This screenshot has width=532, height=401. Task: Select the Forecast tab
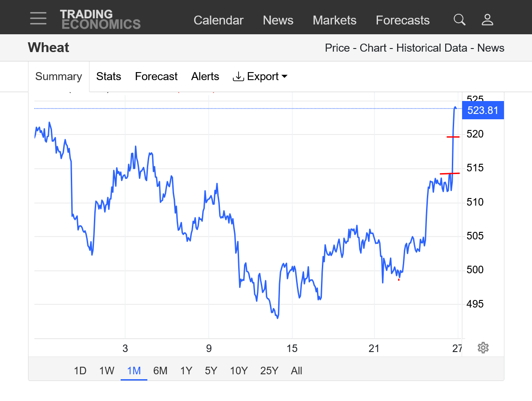pos(156,77)
